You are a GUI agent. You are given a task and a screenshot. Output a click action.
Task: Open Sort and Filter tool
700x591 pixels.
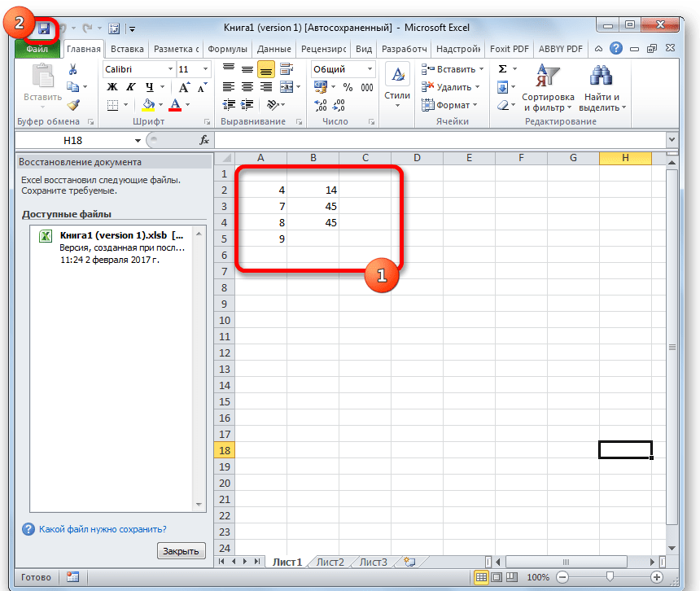click(546, 90)
